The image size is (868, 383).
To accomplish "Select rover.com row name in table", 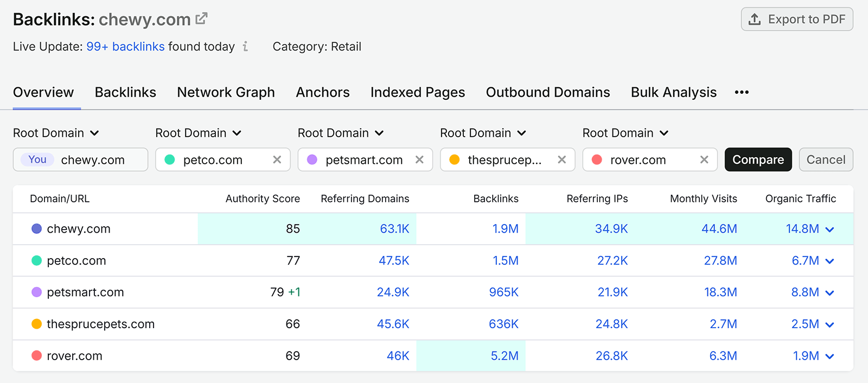I will pos(74,356).
